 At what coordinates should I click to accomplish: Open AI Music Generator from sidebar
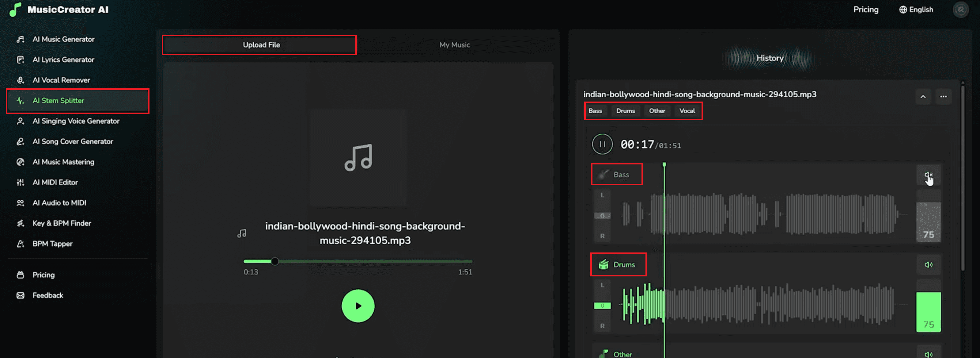point(63,39)
